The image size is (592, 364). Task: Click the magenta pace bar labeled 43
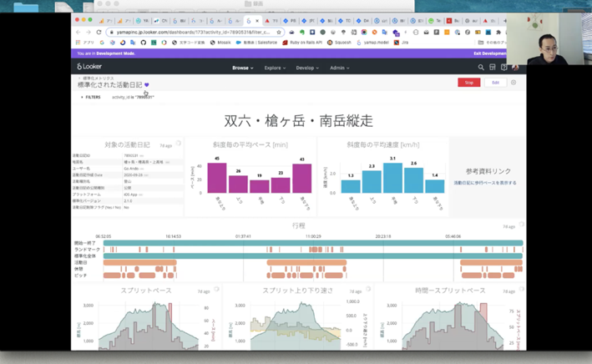302,179
